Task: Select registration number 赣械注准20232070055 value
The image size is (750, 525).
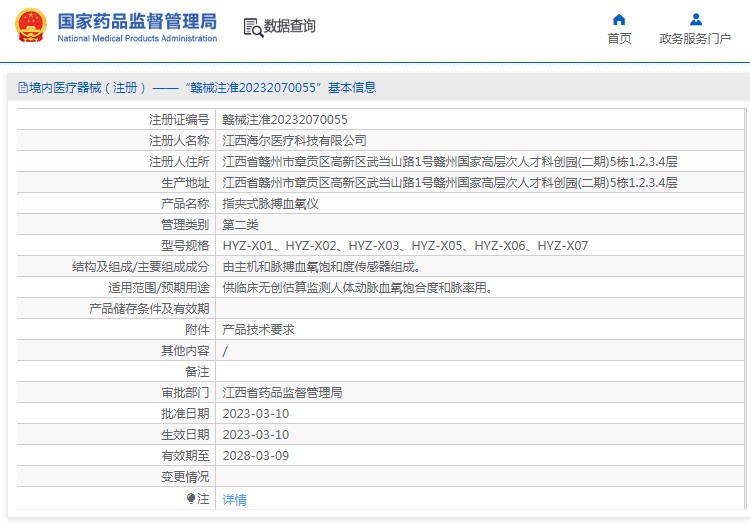Action: pyautogui.click(x=285, y=120)
